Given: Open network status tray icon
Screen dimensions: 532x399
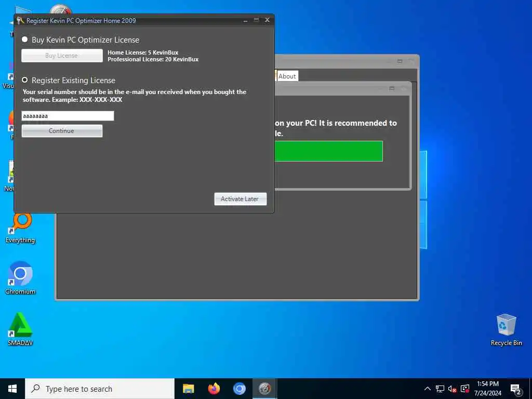Looking at the screenshot, I should coord(440,389).
